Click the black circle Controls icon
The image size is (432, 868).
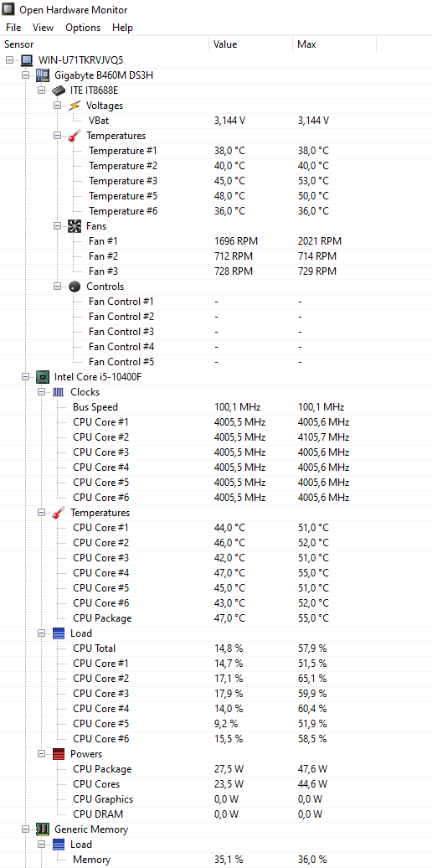(75, 287)
